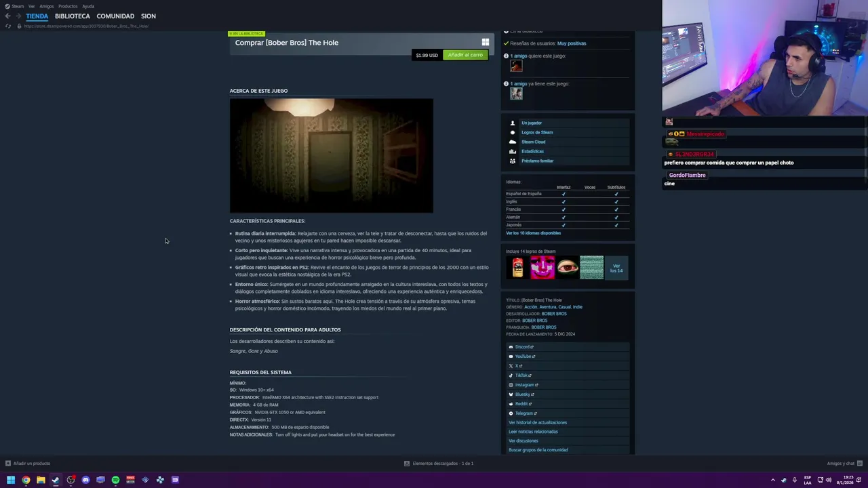
Task: Click the Steam Cloud link
Action: coord(534,142)
